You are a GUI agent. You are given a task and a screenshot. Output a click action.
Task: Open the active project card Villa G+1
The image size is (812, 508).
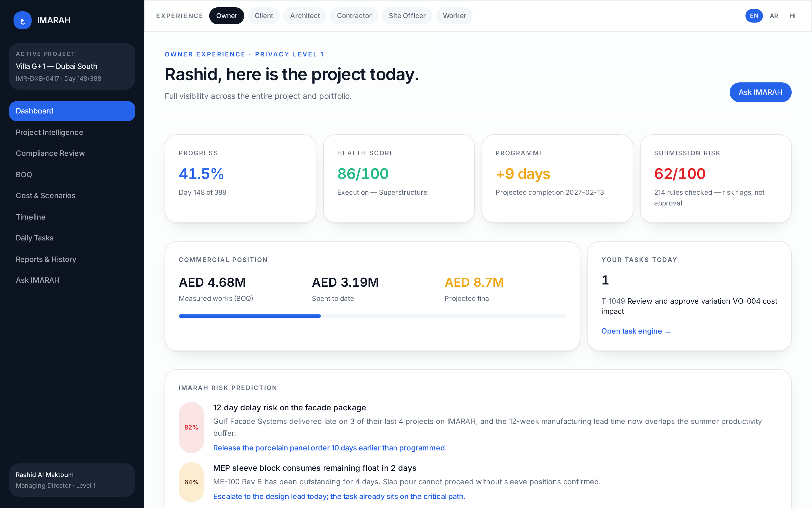coord(72,66)
